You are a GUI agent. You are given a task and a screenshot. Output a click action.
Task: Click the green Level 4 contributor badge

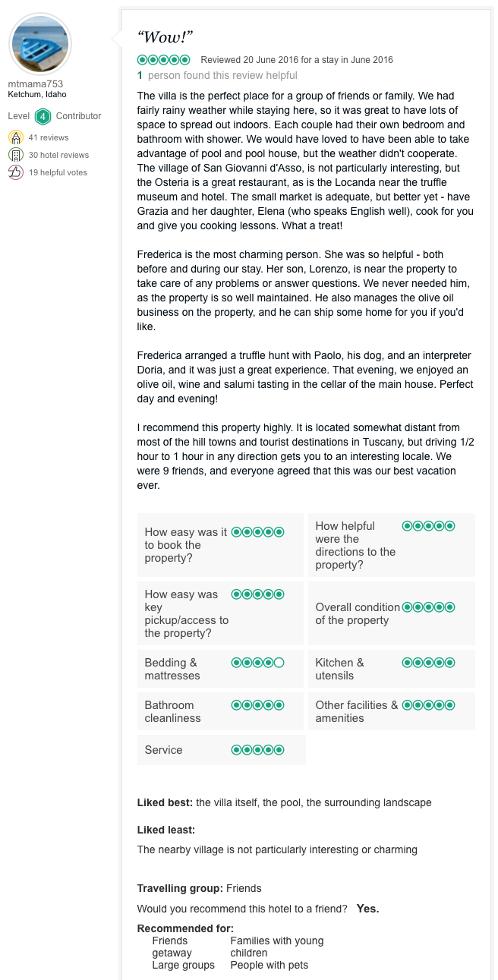tap(43, 116)
